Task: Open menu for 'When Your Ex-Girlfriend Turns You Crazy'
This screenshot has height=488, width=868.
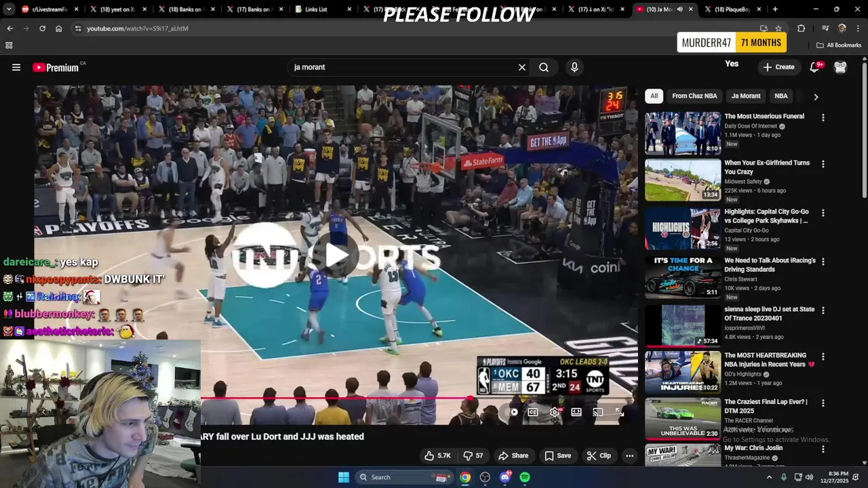Action: (x=823, y=164)
